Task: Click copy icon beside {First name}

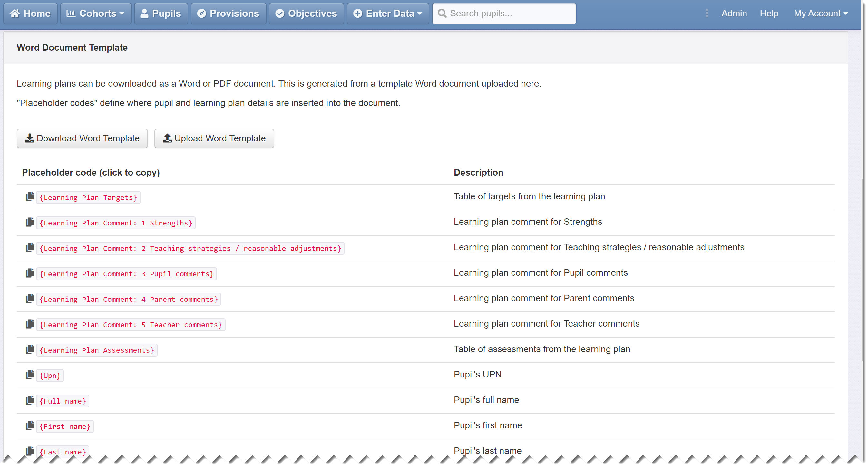Action: pos(30,426)
